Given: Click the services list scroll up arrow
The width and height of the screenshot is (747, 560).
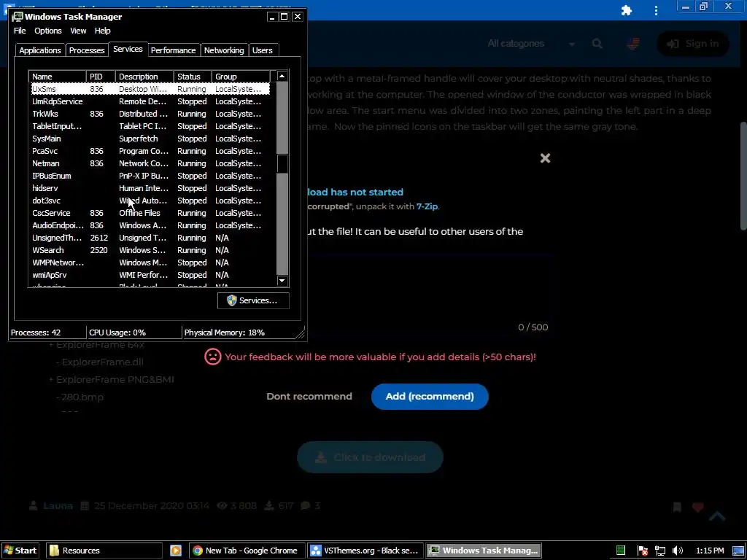Looking at the screenshot, I should [x=282, y=76].
